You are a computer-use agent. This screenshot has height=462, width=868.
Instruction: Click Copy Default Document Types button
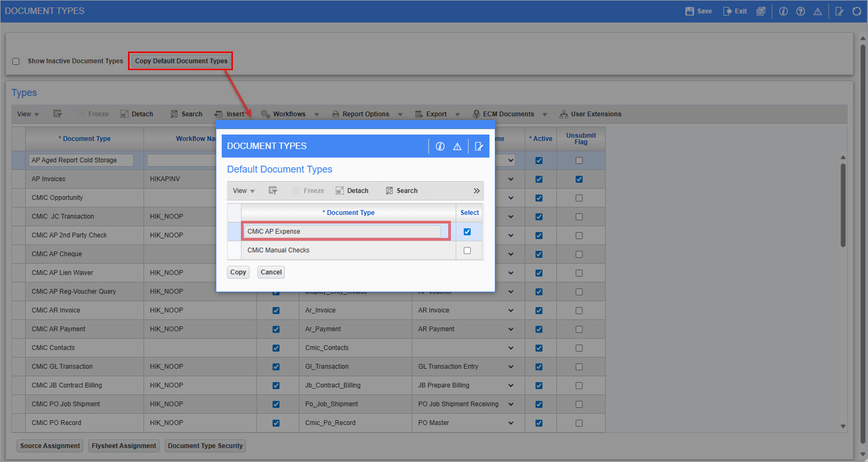click(181, 61)
